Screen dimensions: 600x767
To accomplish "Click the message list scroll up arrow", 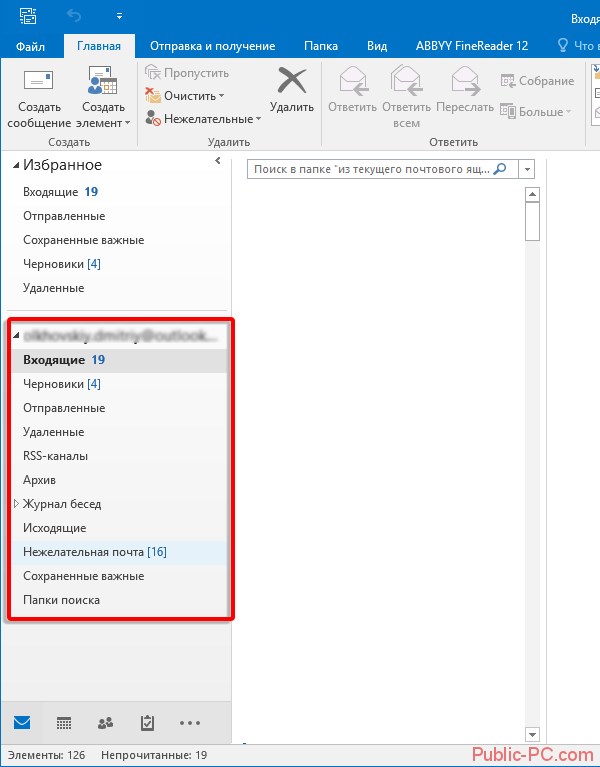I will click(532, 195).
